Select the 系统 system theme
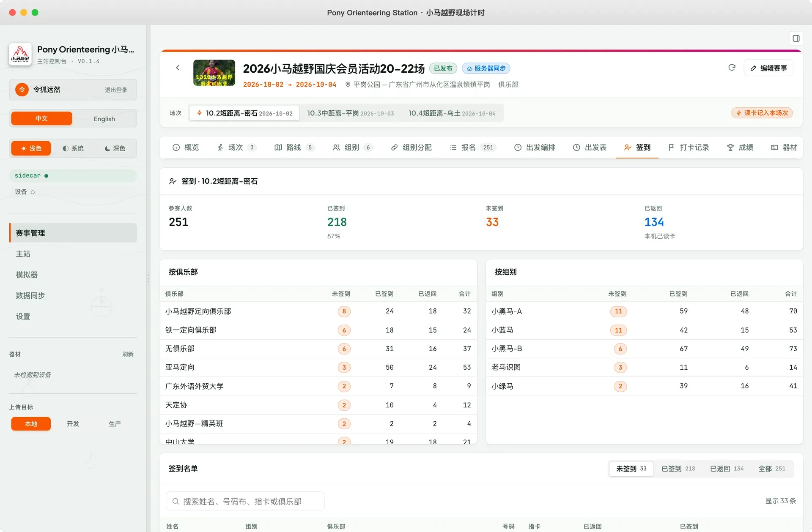Viewport: 812px width, 532px height. coord(73,148)
